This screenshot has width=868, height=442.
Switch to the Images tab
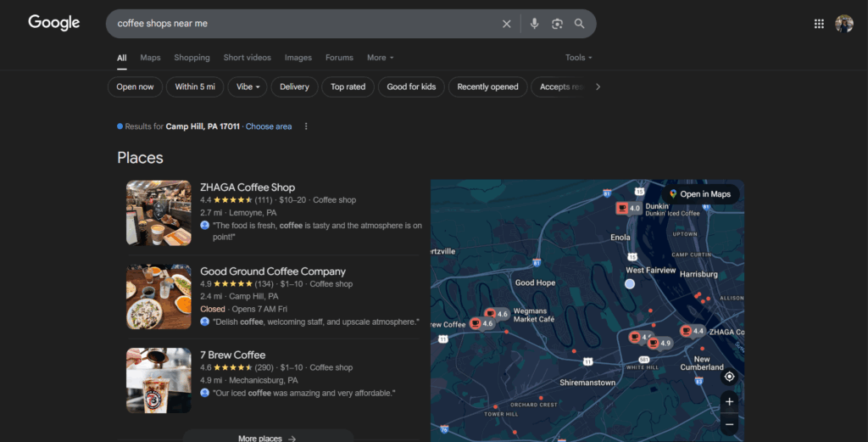298,58
